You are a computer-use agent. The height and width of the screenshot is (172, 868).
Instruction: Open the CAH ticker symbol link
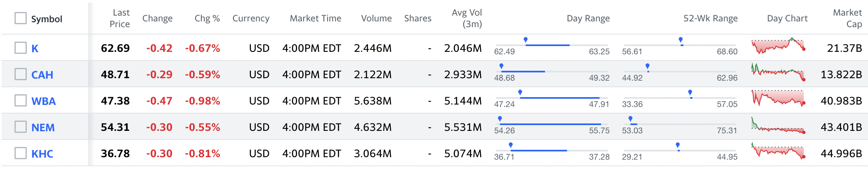(42, 75)
